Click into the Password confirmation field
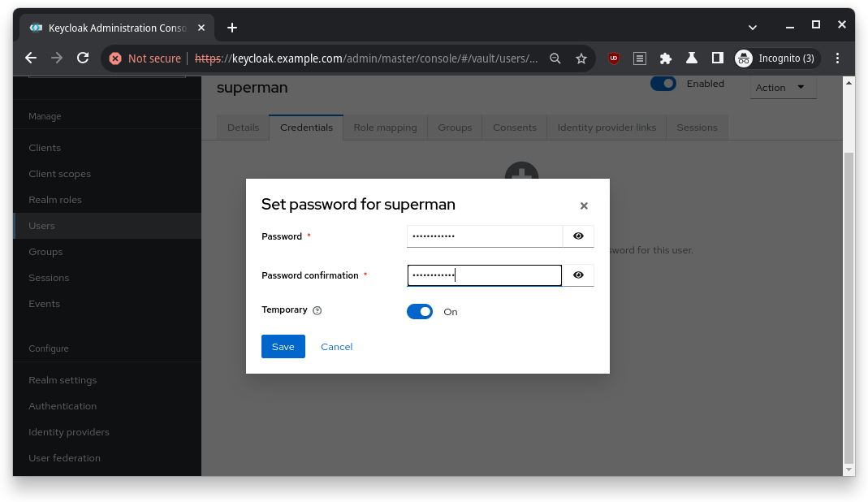The height and width of the screenshot is (502, 868). pyautogui.click(x=485, y=275)
